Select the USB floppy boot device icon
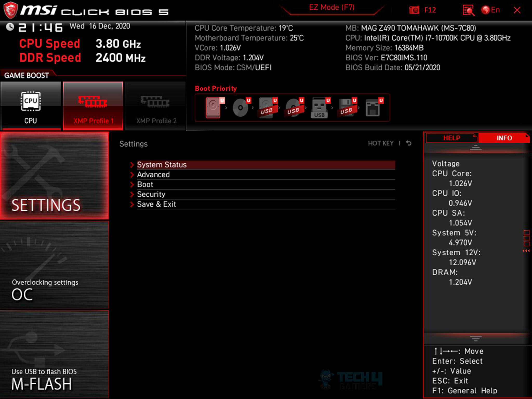The image size is (532, 399). (x=347, y=108)
